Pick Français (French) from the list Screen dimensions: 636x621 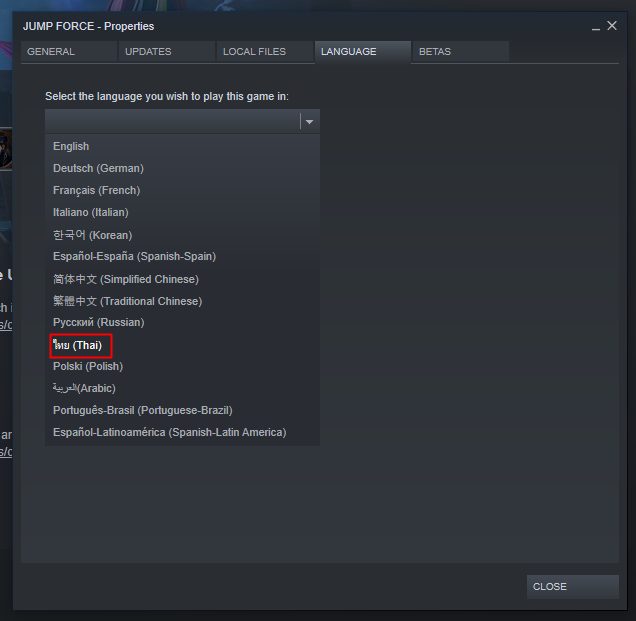(183, 190)
